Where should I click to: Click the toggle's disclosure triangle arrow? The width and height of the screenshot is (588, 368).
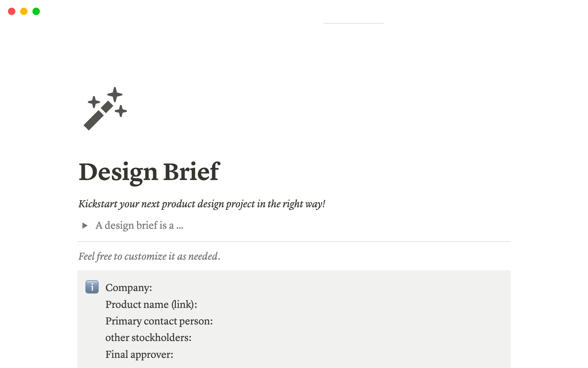pyautogui.click(x=85, y=226)
